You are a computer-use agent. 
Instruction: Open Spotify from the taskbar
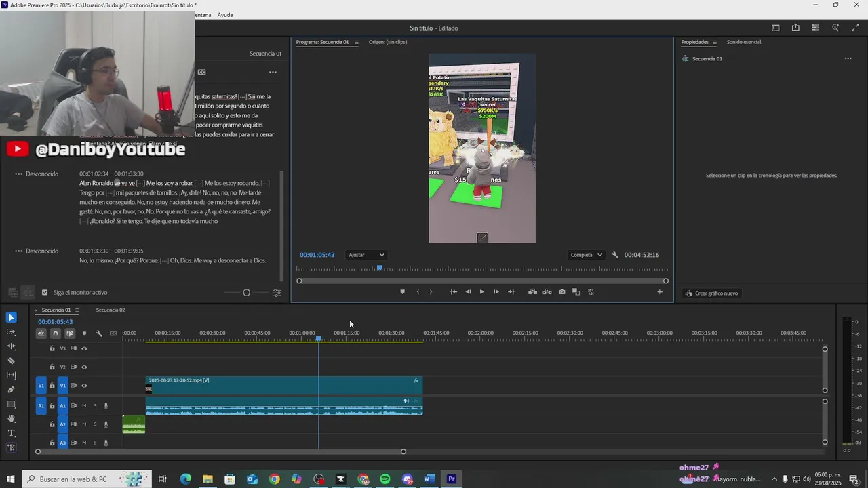(385, 479)
